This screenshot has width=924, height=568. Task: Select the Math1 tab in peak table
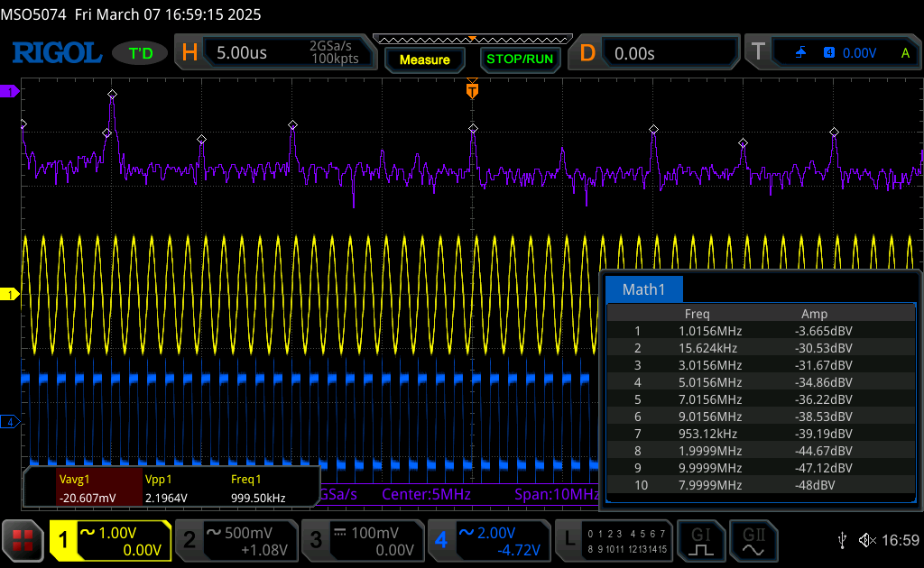tap(644, 289)
